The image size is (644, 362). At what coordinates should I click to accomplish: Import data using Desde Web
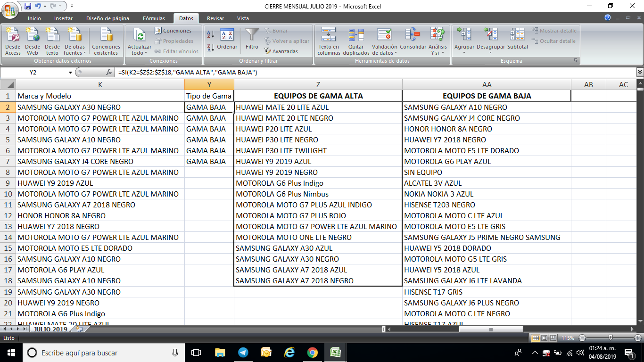click(x=33, y=41)
